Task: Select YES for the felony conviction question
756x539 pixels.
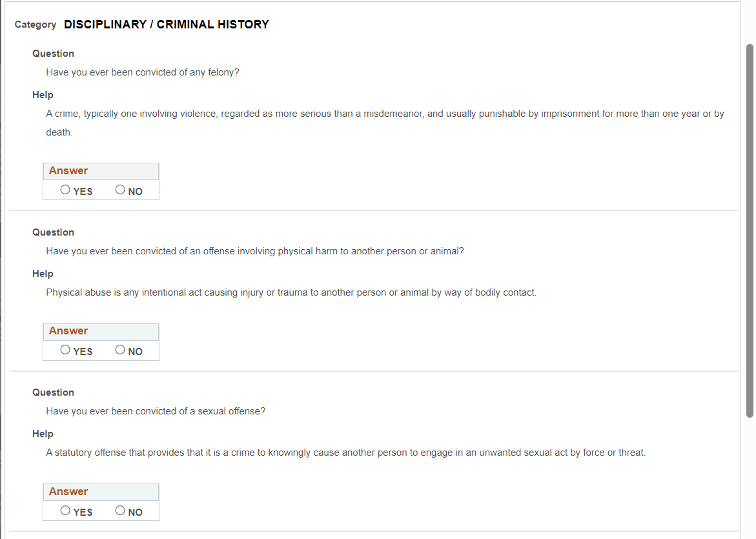Action: pos(66,190)
